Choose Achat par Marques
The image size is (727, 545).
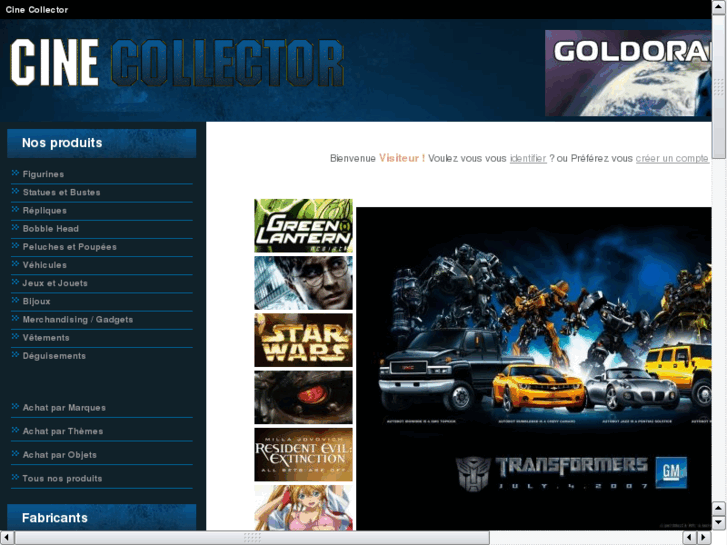[64, 408]
